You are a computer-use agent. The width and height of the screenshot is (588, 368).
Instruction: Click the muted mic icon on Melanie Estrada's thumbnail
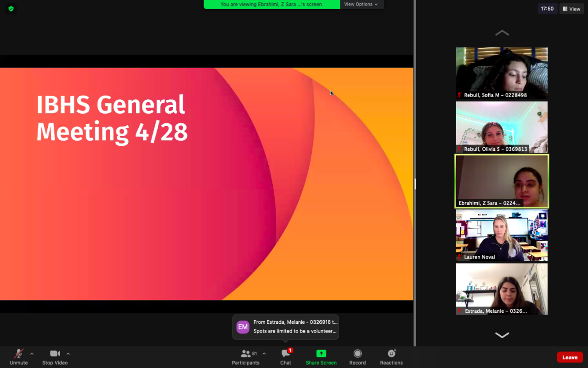coord(459,311)
